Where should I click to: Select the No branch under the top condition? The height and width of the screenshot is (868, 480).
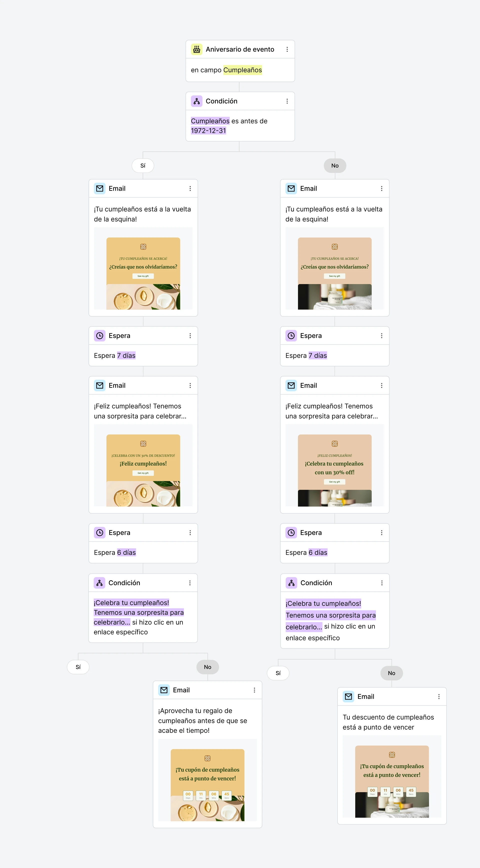pyautogui.click(x=334, y=166)
